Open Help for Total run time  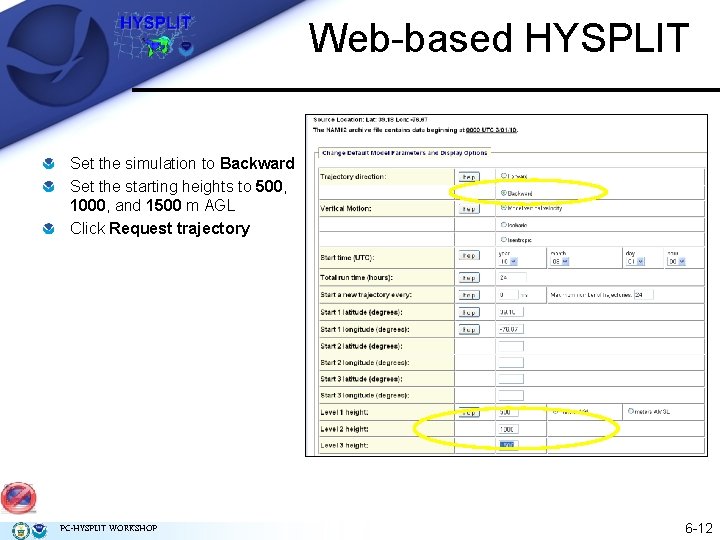[x=468, y=278]
